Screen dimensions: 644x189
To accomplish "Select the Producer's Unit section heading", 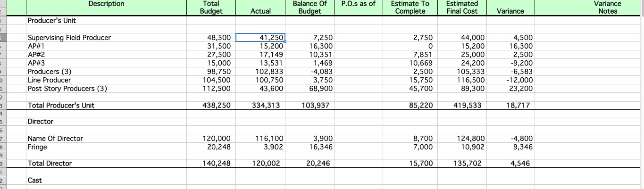I will tap(52, 21).
